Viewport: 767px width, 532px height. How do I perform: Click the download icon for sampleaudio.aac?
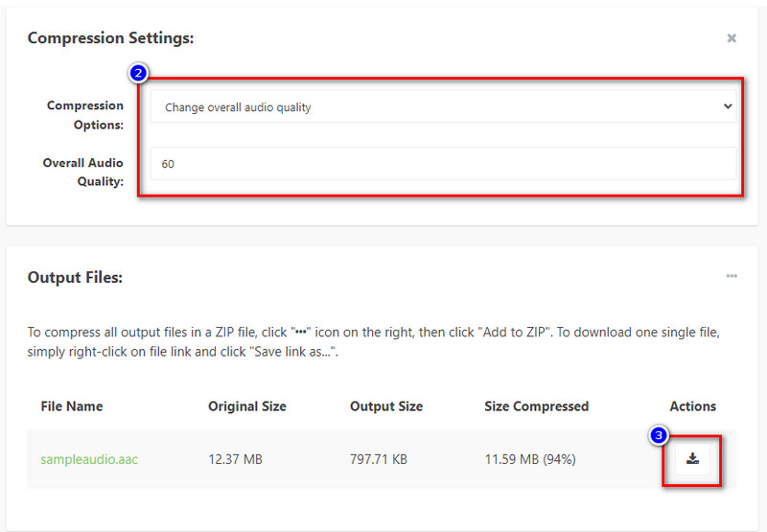pos(693,459)
